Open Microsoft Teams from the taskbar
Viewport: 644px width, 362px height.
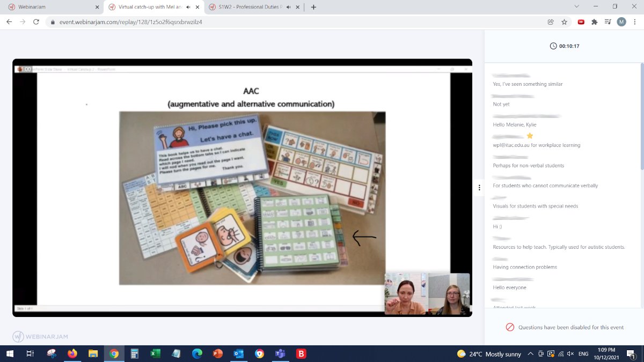point(280,354)
